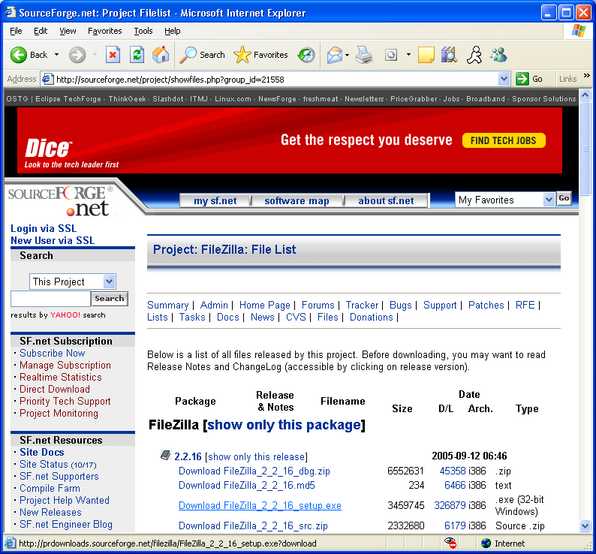Click the FIND TECH JOBS button
Image resolution: width=596 pixels, height=554 pixels.
(x=504, y=140)
